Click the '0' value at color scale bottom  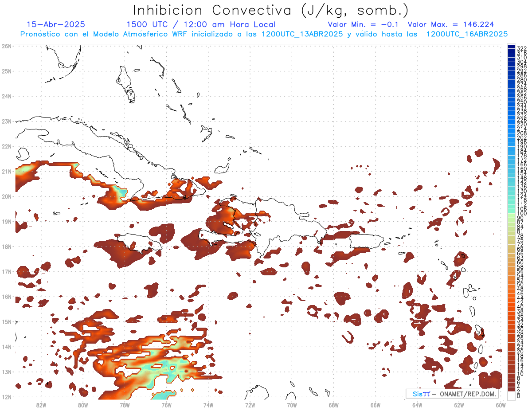point(519,396)
